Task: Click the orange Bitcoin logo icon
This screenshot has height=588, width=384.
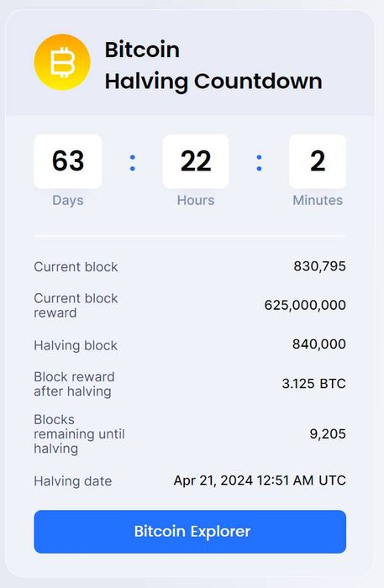Action: coord(62,62)
